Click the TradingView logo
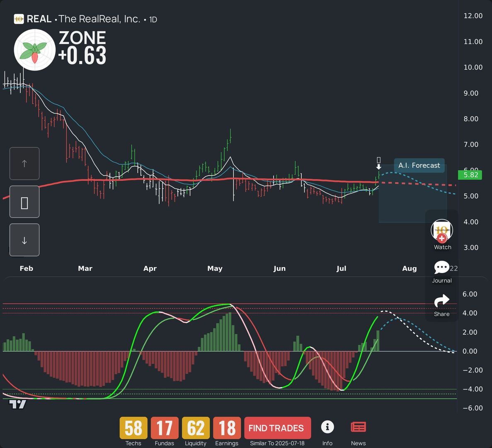492x448 pixels. point(17,404)
